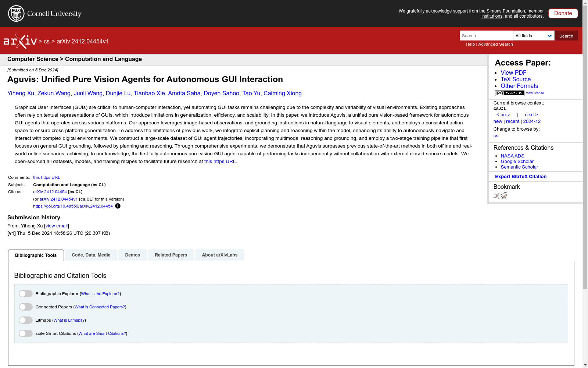
Task: Enable scite Smart Citations toggle
Action: (26, 333)
